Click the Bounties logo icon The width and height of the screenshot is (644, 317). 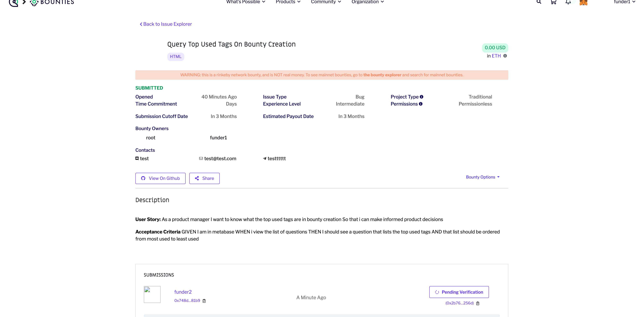pyautogui.click(x=34, y=3)
